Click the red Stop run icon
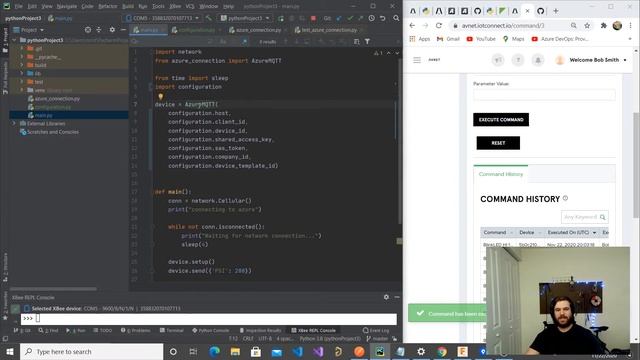640x360 pixels. (x=313, y=18)
